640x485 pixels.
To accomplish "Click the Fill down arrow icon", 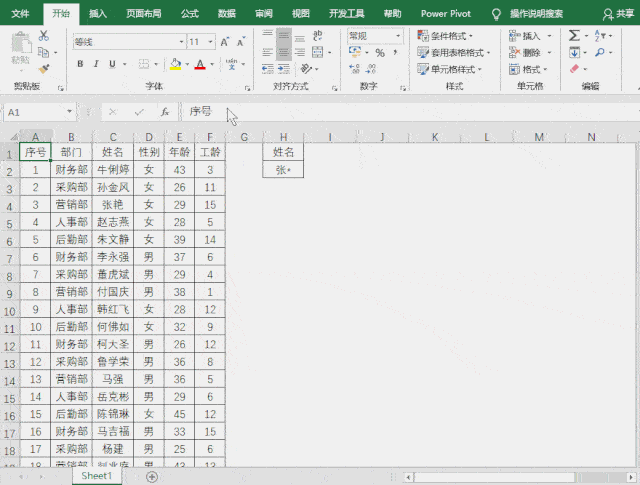I will coord(574,52).
